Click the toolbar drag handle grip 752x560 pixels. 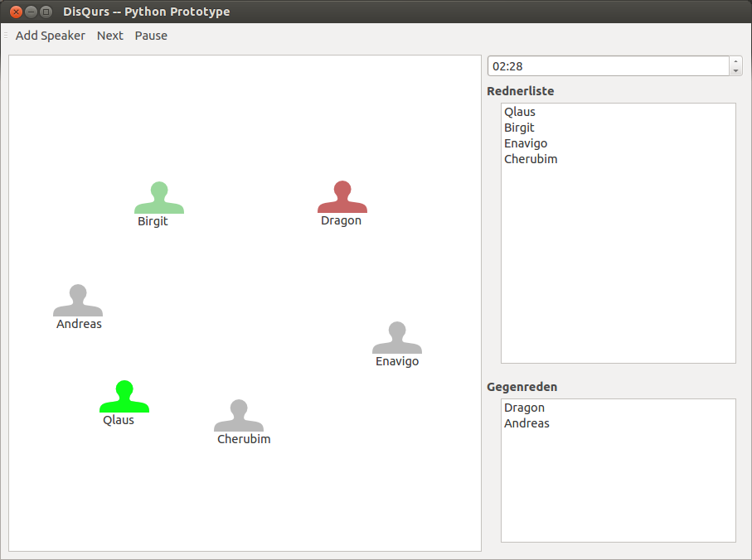coord(6,36)
